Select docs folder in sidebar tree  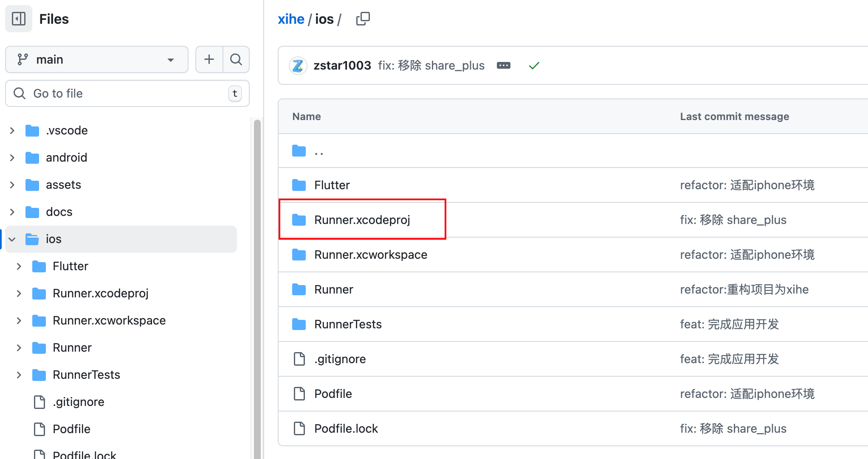click(59, 212)
